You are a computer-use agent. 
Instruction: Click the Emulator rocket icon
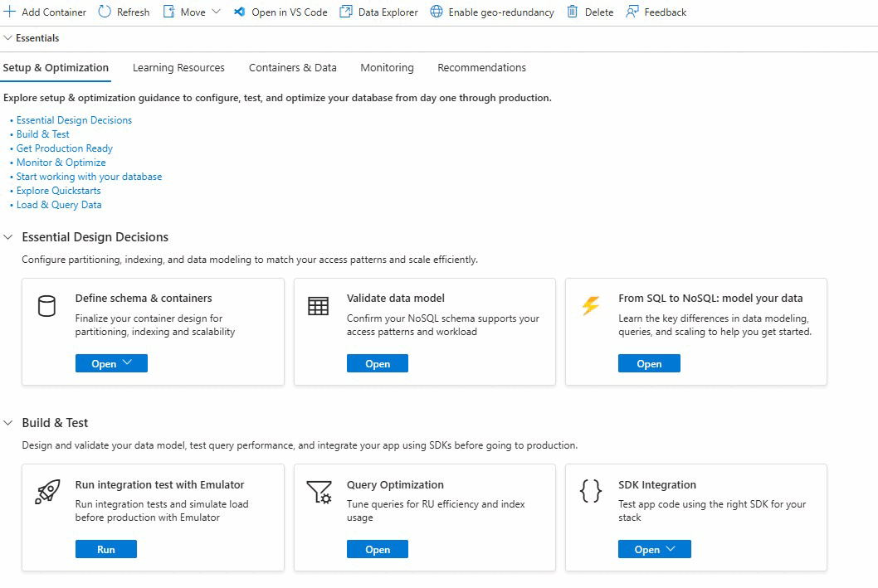(x=47, y=492)
